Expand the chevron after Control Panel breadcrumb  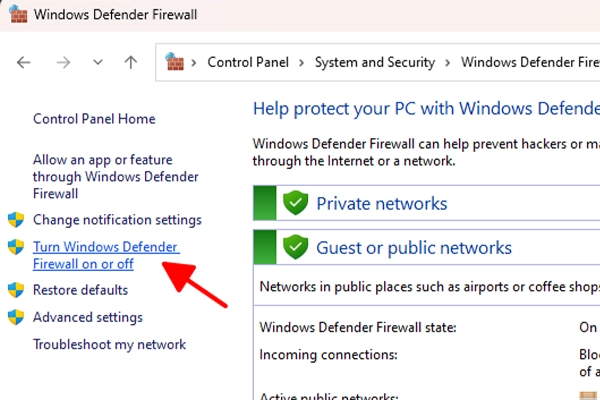(302, 62)
